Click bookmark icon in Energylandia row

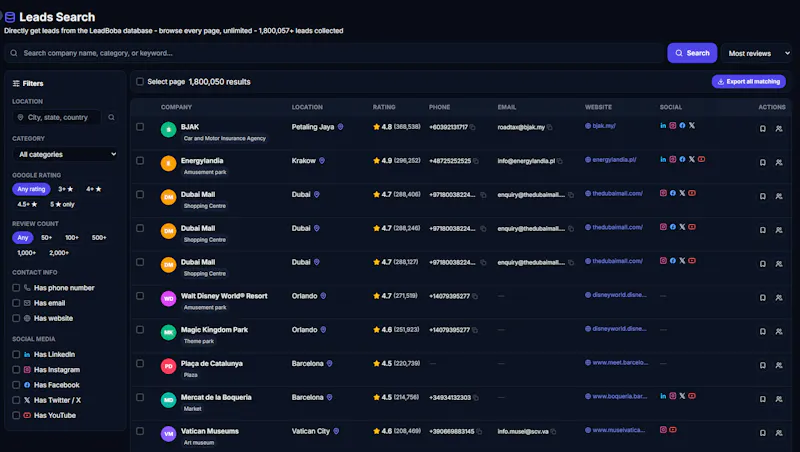762,162
